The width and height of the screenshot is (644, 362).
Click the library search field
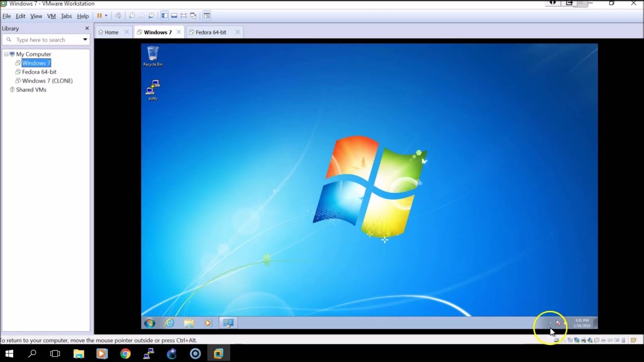pos(45,40)
